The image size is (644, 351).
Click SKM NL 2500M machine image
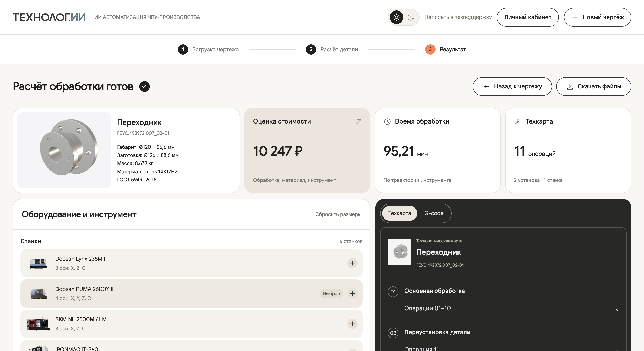38,324
